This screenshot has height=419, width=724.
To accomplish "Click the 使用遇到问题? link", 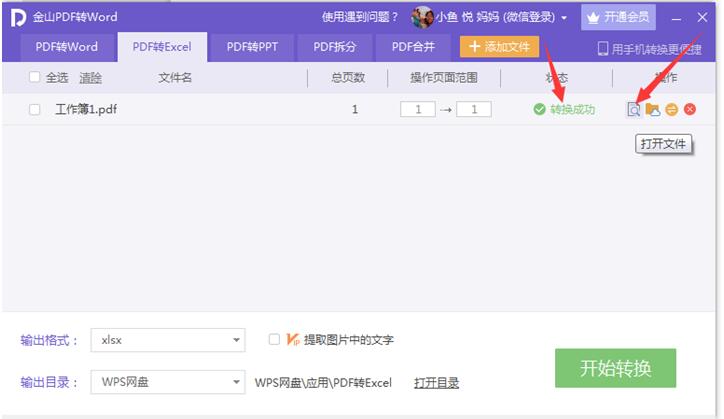I will pos(360,18).
